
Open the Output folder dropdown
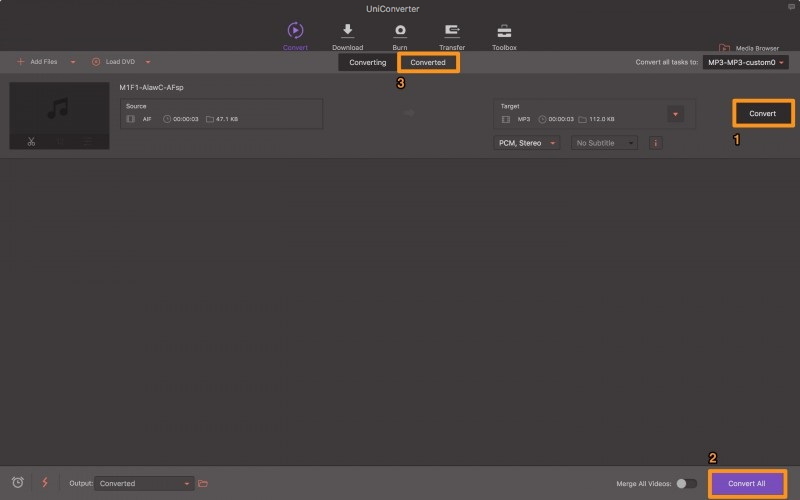click(144, 483)
